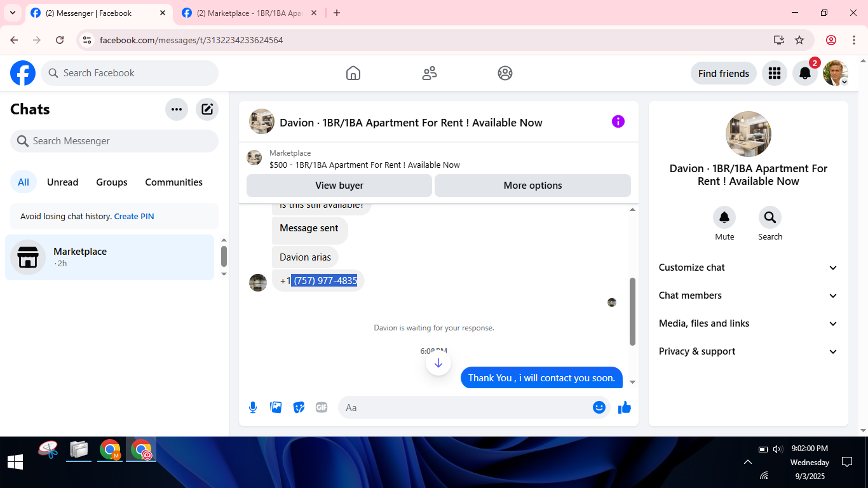Image resolution: width=868 pixels, height=488 pixels.
Task: Click the Chrome address bar URL
Action: (x=191, y=40)
